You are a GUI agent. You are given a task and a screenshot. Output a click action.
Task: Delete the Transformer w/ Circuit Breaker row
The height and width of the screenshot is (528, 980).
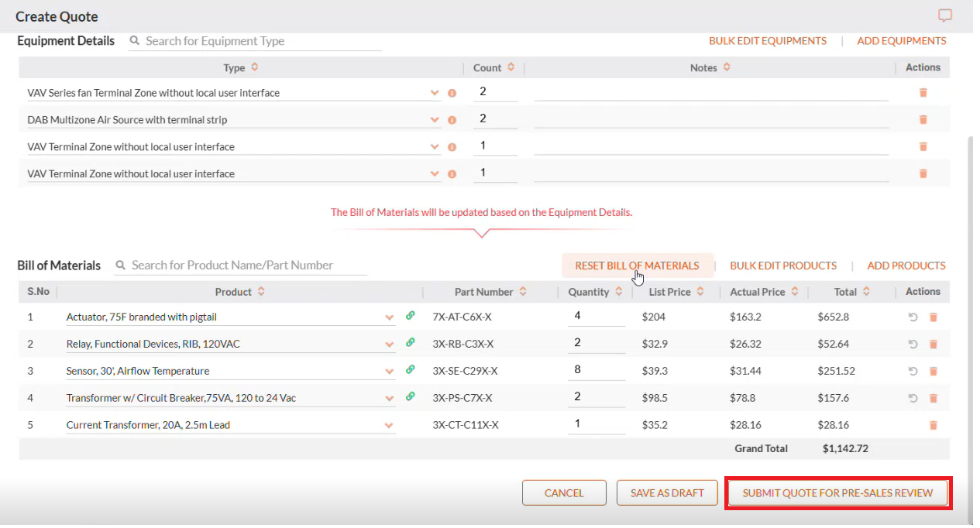pyautogui.click(x=933, y=398)
